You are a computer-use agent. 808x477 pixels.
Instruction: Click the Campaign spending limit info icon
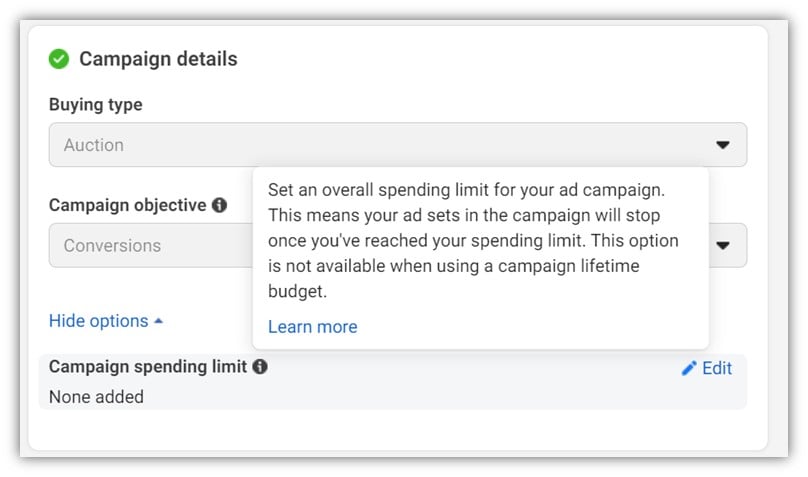[260, 367]
